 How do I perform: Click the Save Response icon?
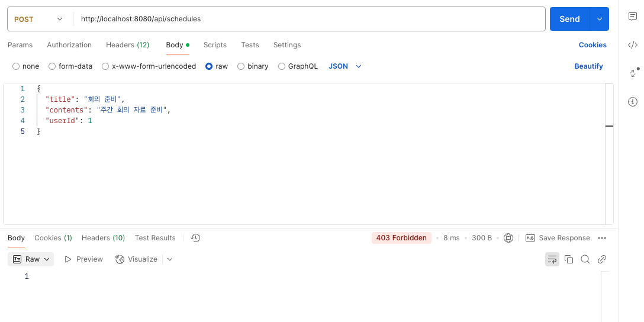point(530,238)
